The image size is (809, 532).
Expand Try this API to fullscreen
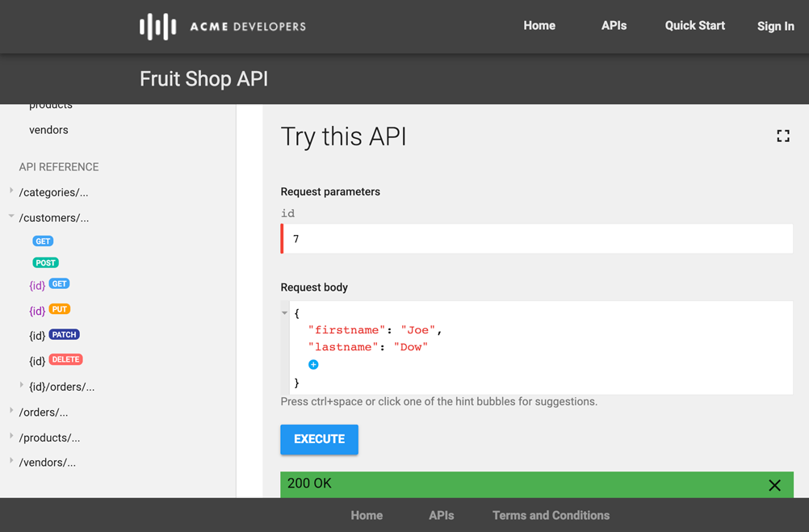(x=782, y=136)
